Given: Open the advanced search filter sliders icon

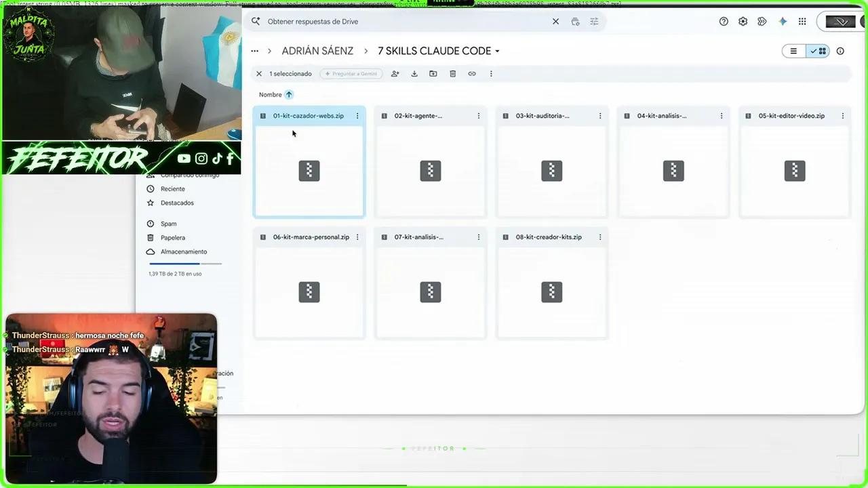Looking at the screenshot, I should point(594,22).
